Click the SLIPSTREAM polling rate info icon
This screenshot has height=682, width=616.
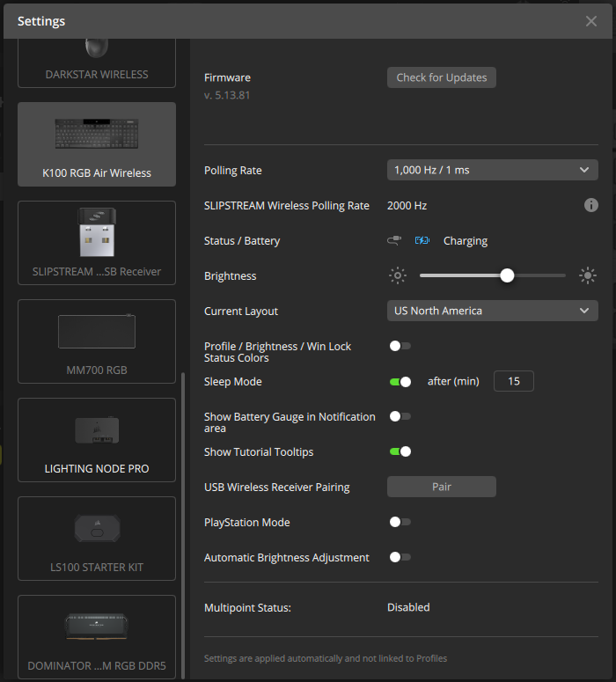(x=590, y=205)
